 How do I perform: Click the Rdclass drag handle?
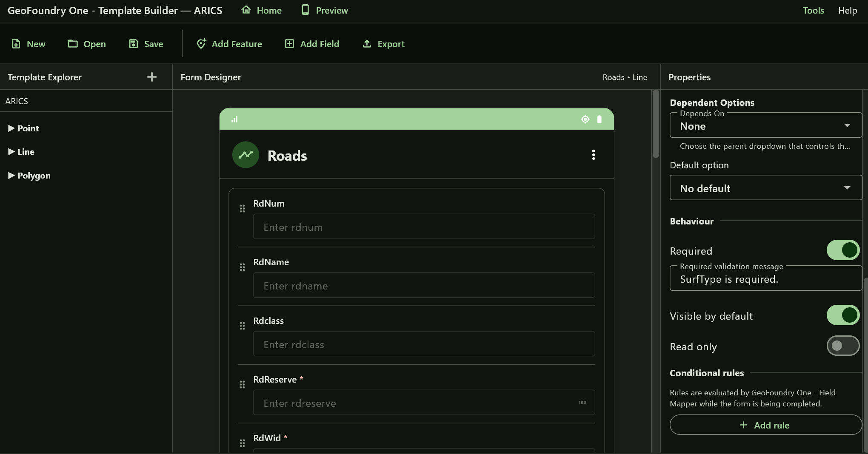tap(242, 326)
